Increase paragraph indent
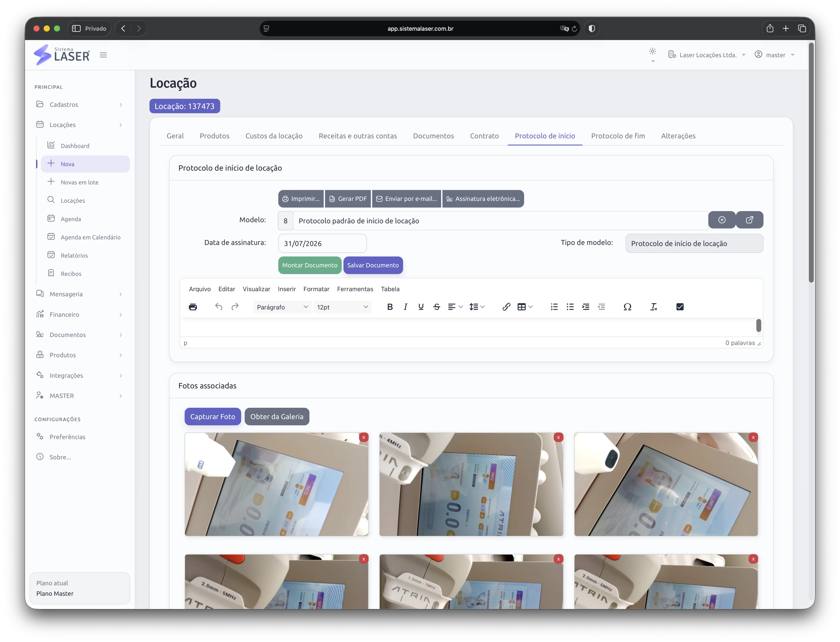 point(586,307)
